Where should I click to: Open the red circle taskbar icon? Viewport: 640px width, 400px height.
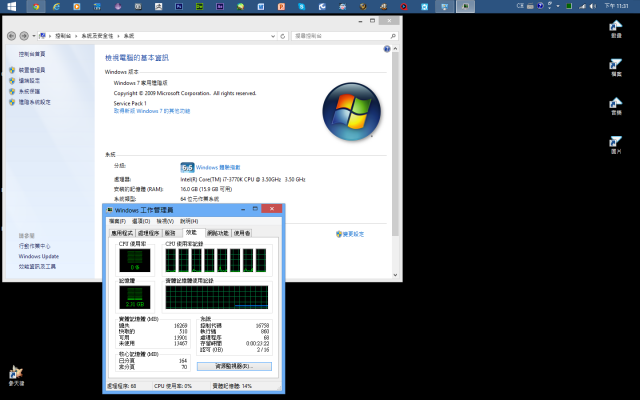pyautogui.click(x=404, y=6)
